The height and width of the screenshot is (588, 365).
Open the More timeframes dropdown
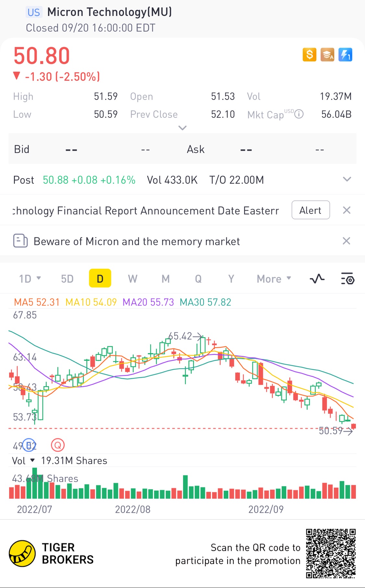tap(274, 279)
